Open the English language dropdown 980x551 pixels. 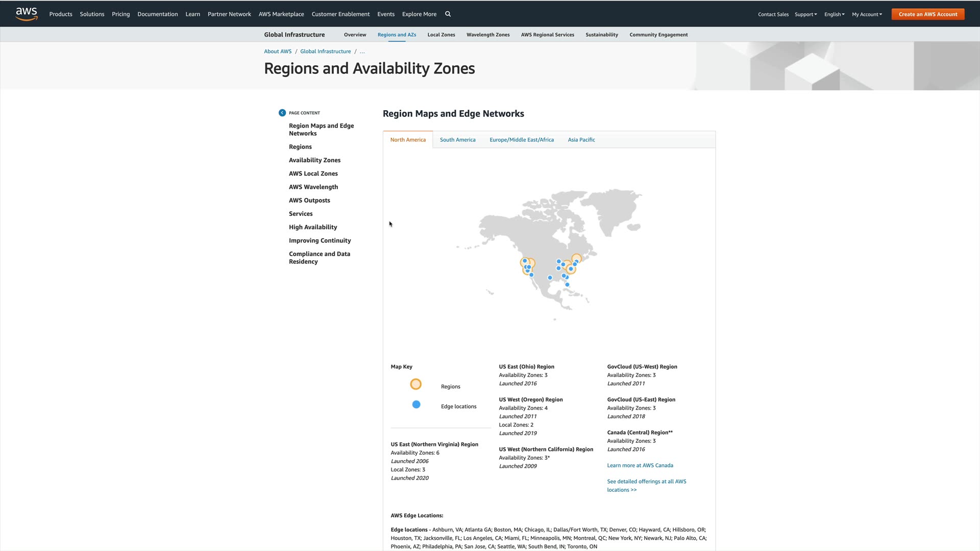click(834, 14)
